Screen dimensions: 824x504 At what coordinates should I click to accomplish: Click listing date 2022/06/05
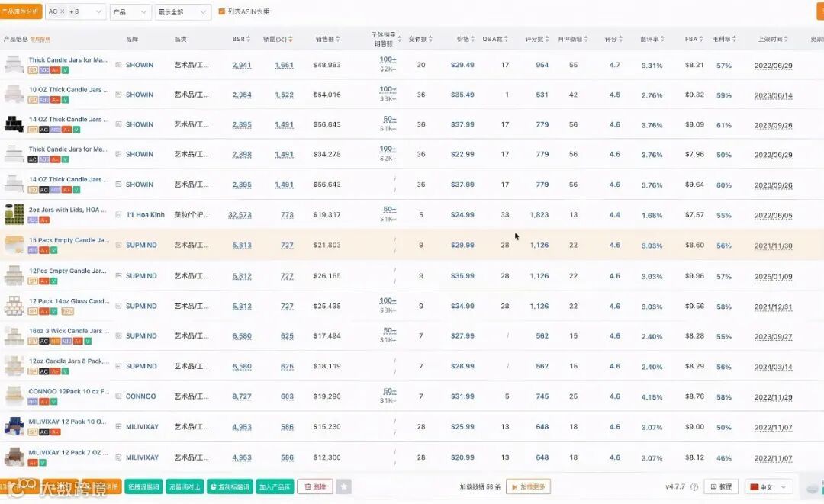point(773,215)
